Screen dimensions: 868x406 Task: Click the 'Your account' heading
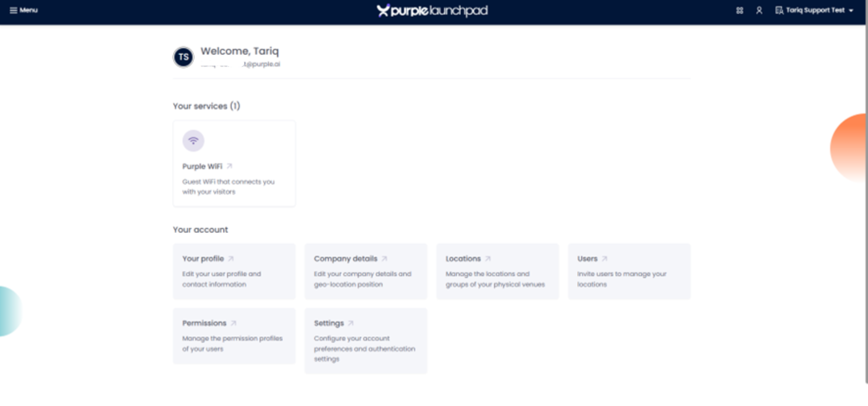point(201,230)
